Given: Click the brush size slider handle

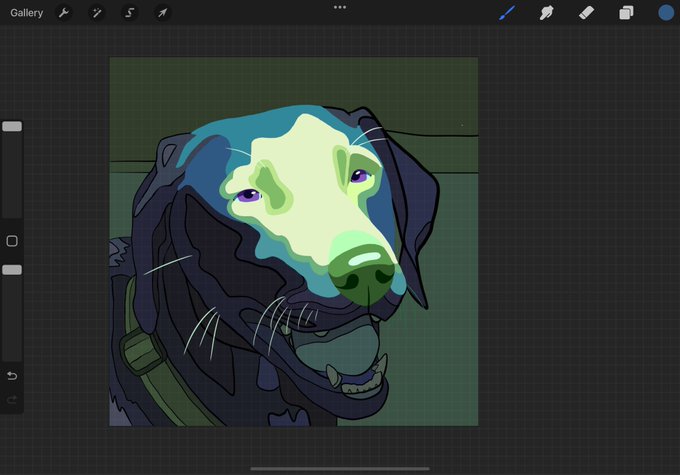Looking at the screenshot, I should (x=12, y=126).
